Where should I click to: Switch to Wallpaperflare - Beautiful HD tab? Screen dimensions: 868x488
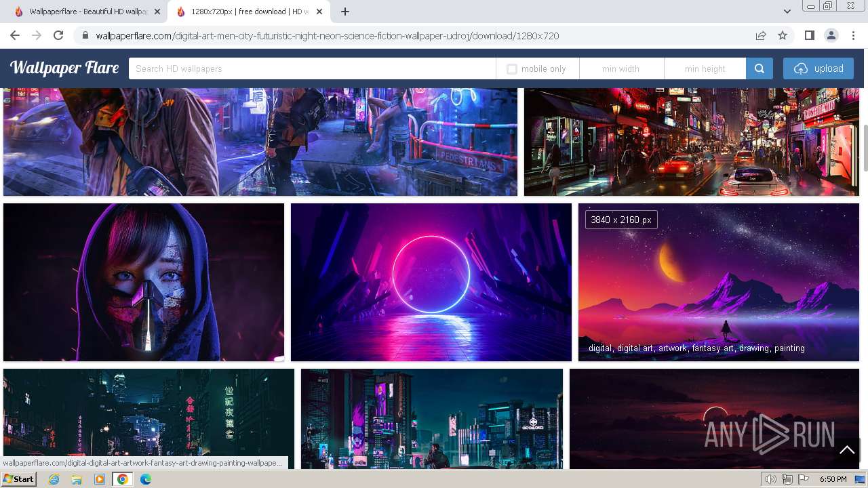coord(88,12)
